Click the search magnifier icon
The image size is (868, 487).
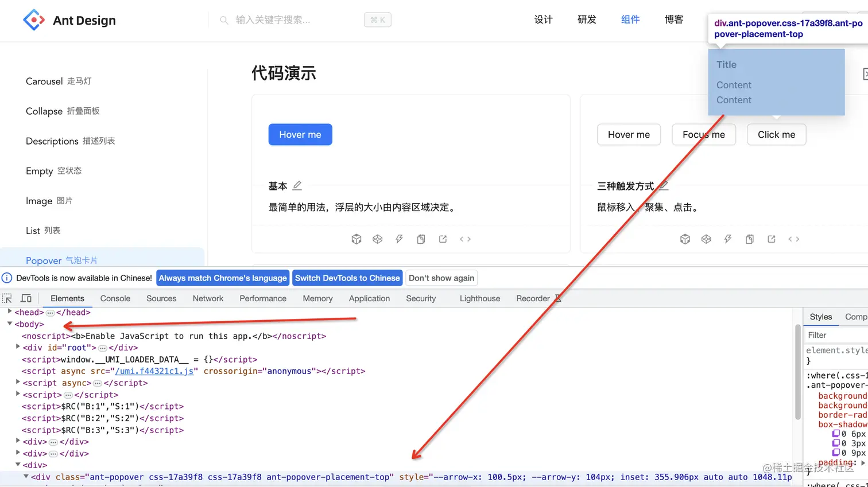224,20
